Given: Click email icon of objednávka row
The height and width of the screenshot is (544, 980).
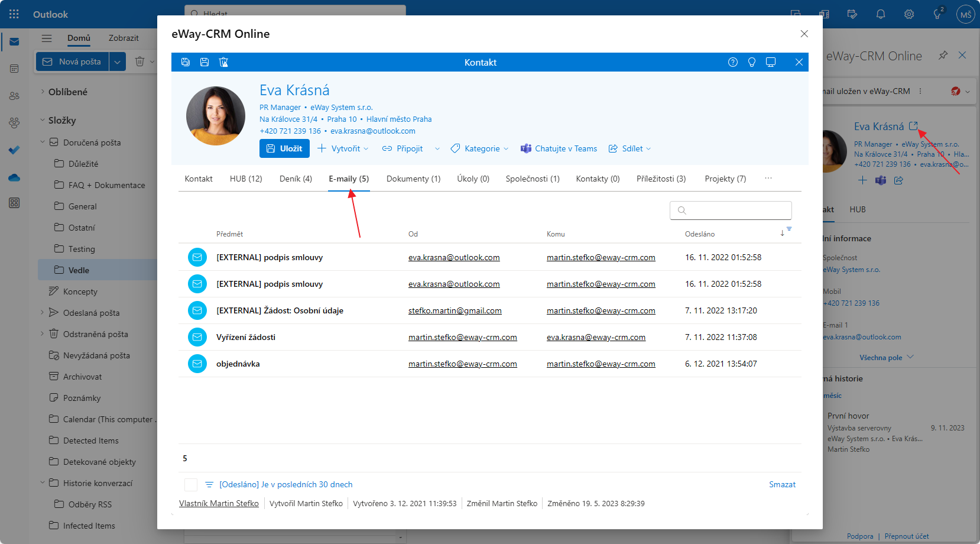Looking at the screenshot, I should point(197,364).
